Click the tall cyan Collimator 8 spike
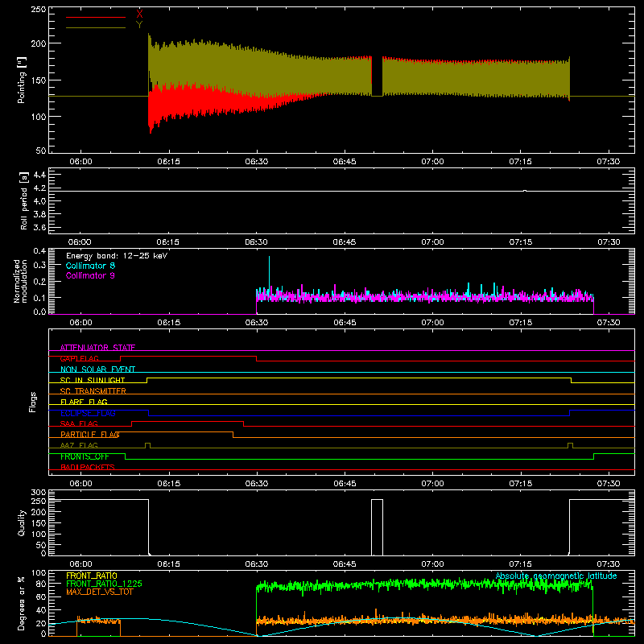 269,273
